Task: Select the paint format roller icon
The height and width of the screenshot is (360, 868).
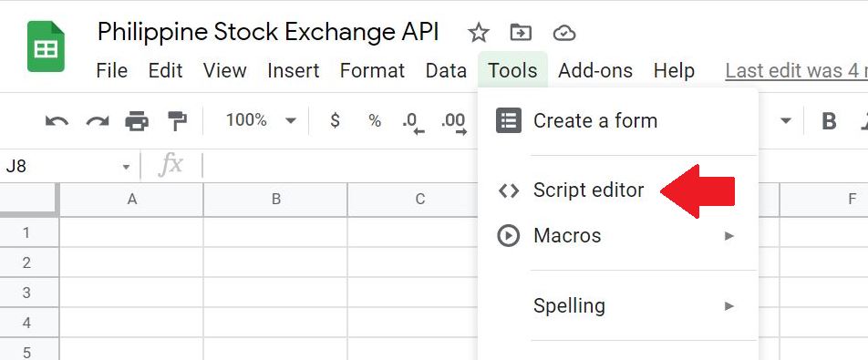Action: tap(177, 120)
